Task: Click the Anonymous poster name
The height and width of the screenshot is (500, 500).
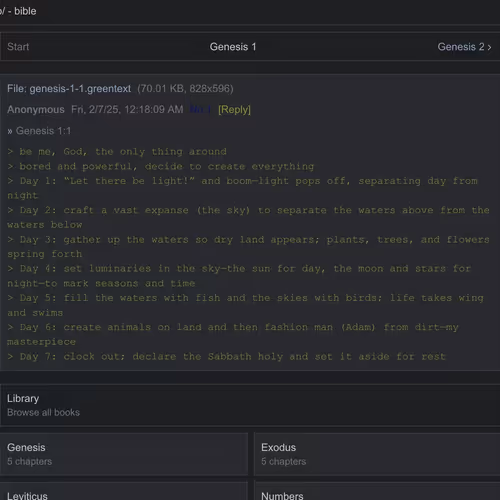Action: coord(36,109)
